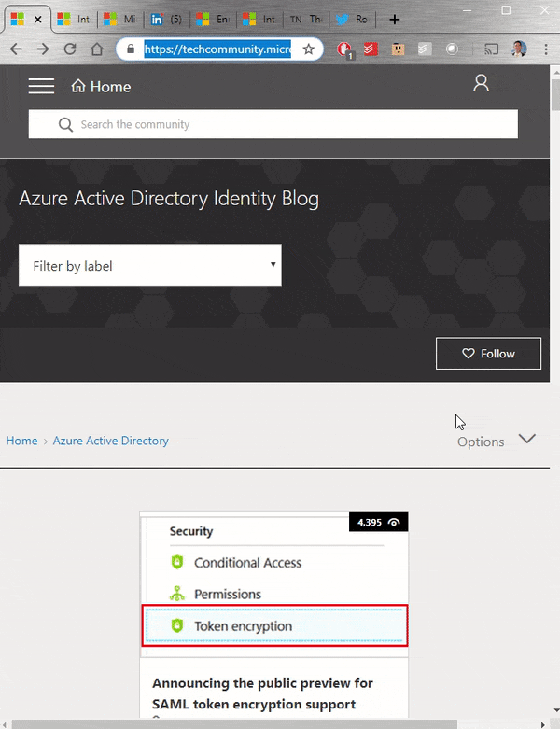The image size is (560, 729).
Task: Close the active first tab
Action: 38,20
